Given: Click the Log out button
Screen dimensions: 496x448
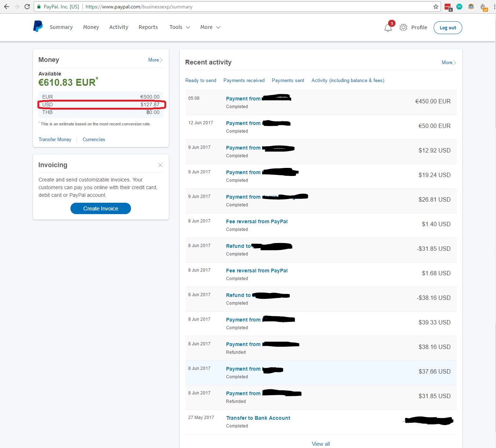Looking at the screenshot, I should [x=448, y=28].
